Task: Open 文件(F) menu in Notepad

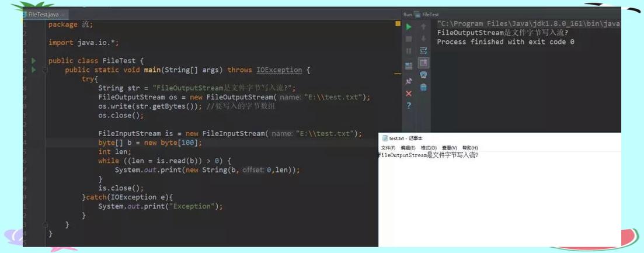Action: pyautogui.click(x=388, y=148)
